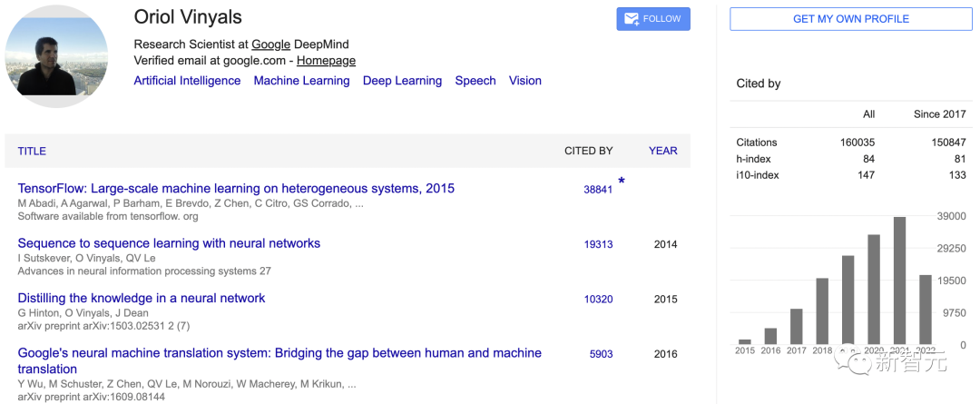The height and width of the screenshot is (404, 980).
Task: Click Oriol Vinyals profile photo
Action: [x=56, y=56]
